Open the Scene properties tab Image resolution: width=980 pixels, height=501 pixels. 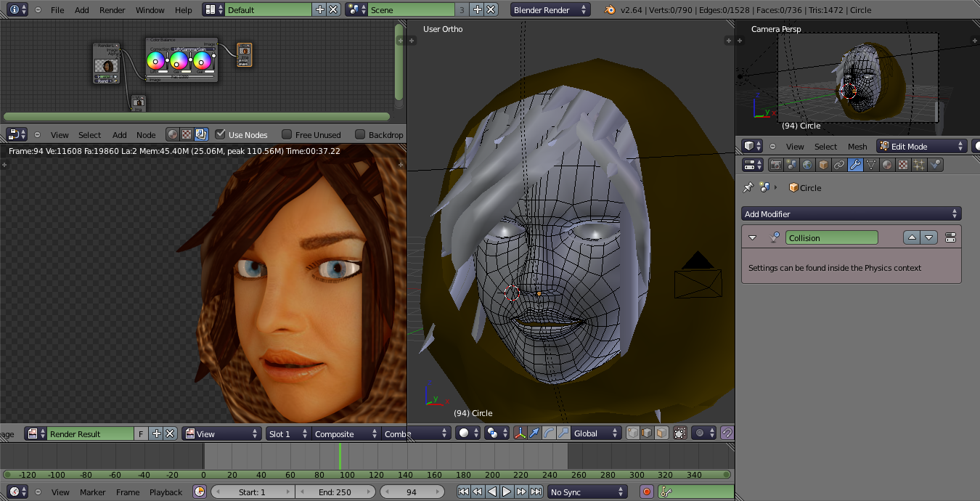(791, 165)
